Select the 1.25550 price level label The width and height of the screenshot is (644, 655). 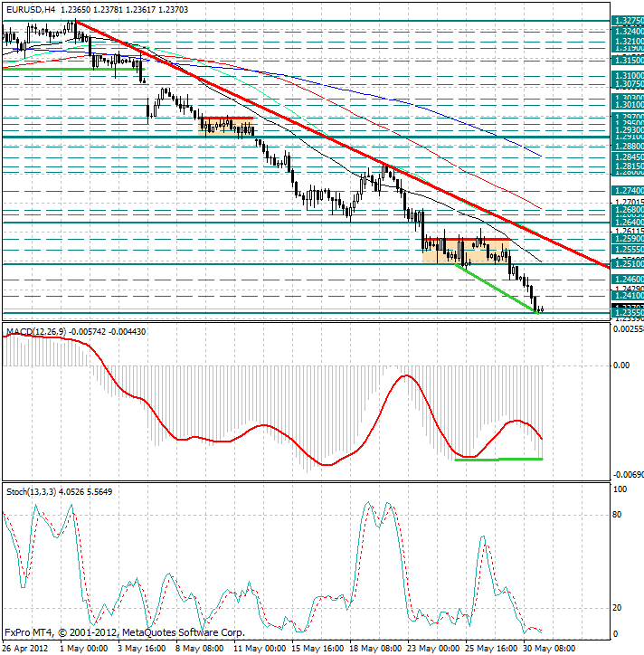coord(628,250)
